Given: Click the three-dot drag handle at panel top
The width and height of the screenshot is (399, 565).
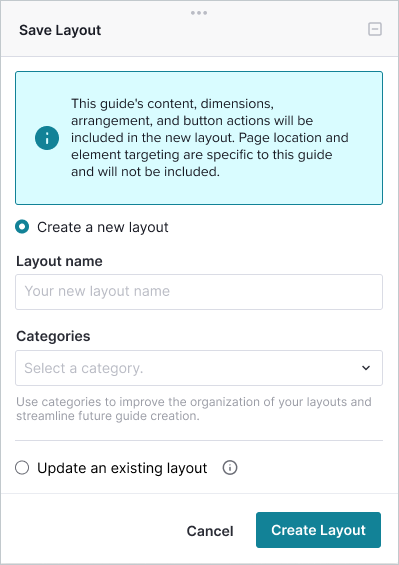Looking at the screenshot, I should [199, 13].
